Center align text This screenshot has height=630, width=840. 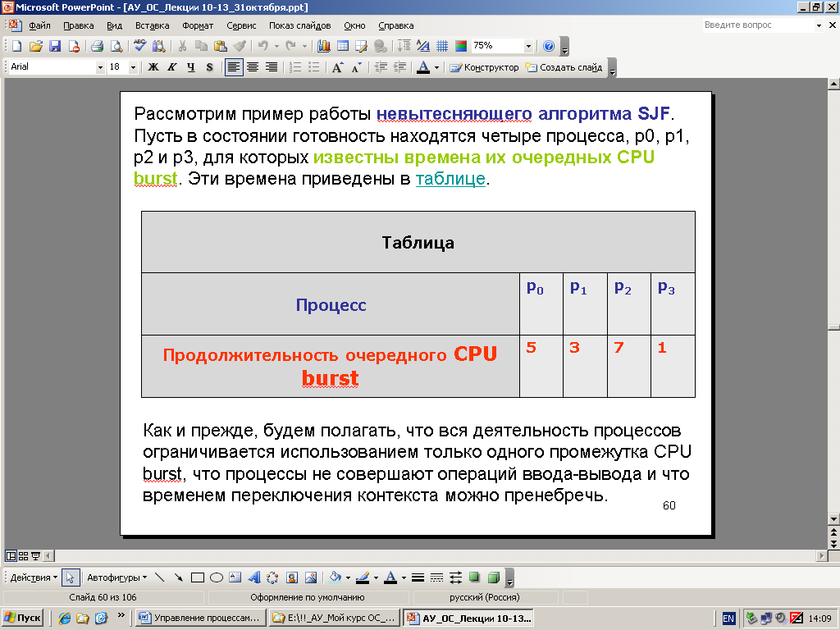pyautogui.click(x=253, y=67)
